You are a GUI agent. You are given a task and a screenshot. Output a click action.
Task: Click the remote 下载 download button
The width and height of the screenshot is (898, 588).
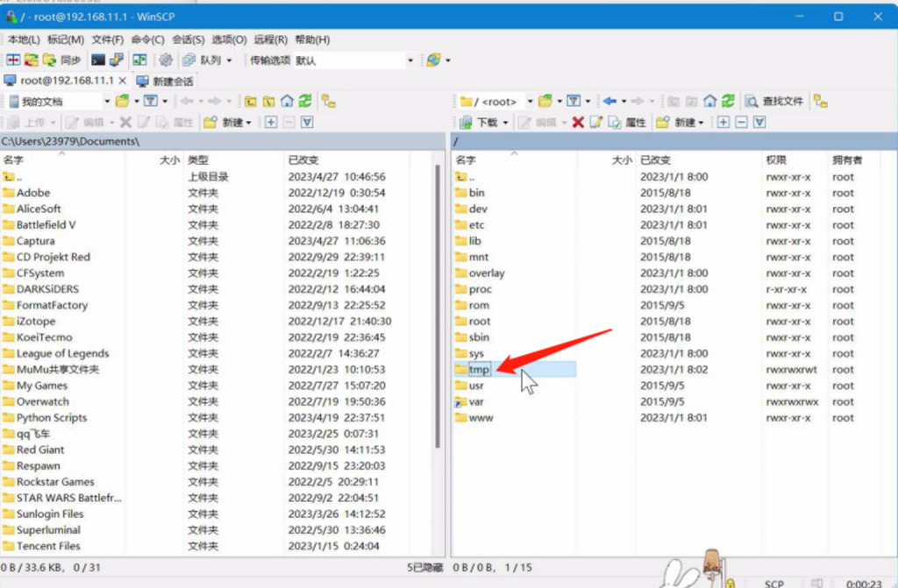[480, 122]
